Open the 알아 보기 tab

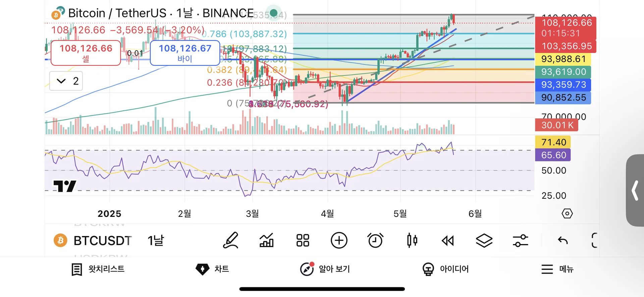click(x=325, y=269)
